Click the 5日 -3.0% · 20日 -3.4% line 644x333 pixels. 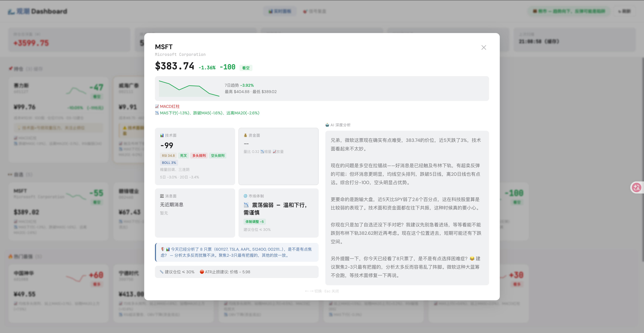click(x=179, y=177)
